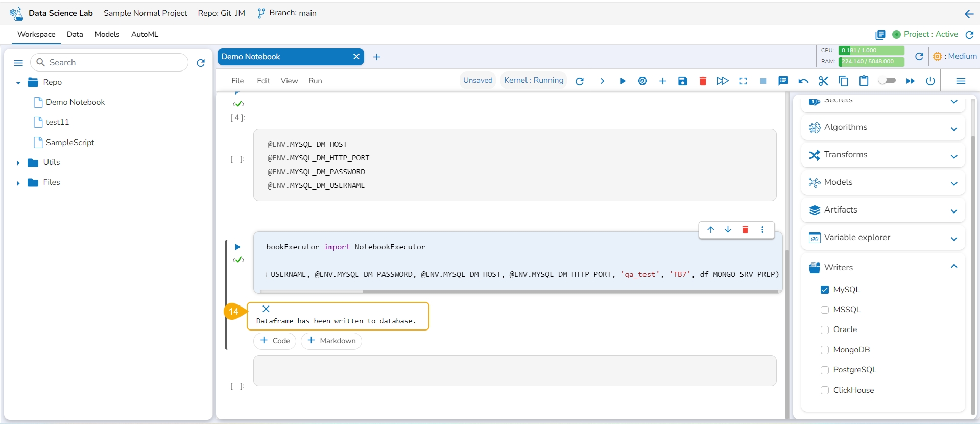Click the shutdown power icon in toolbar
This screenshot has height=424, width=980.
[x=930, y=81]
